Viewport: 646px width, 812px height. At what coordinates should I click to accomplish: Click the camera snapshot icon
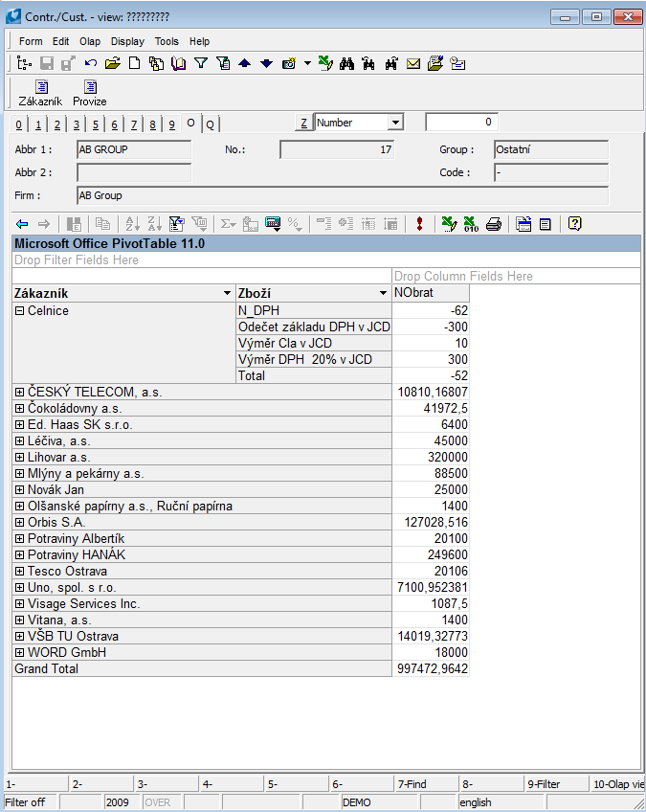point(289,64)
